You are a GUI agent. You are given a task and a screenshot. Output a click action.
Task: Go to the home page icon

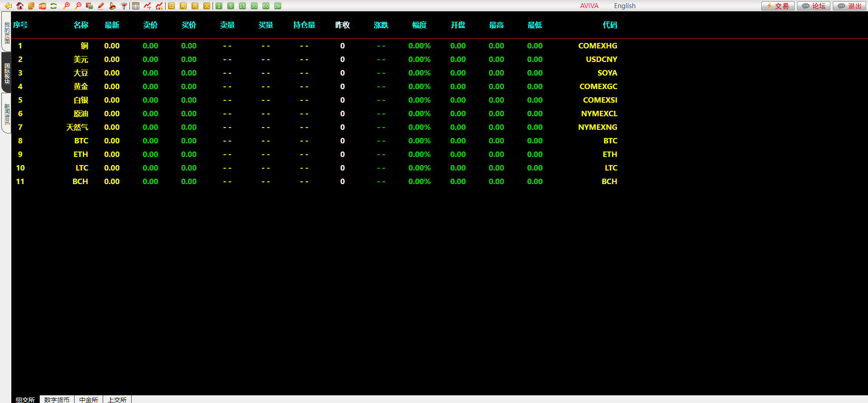[x=19, y=6]
